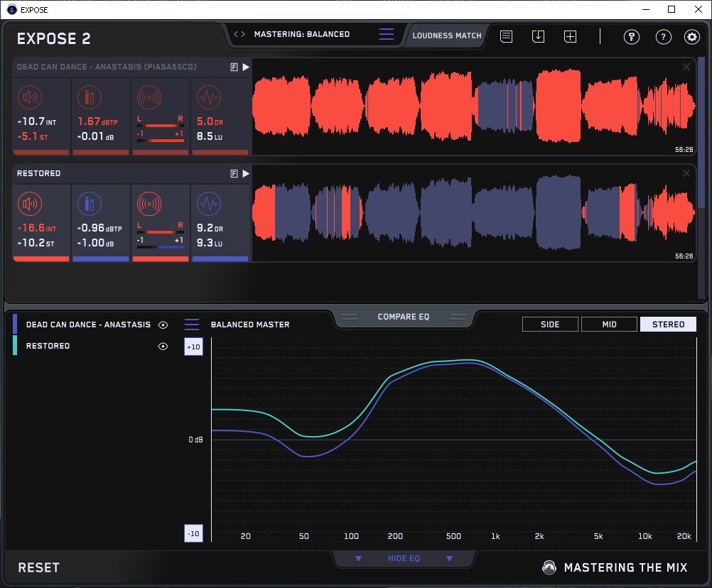This screenshot has width=712, height=588.
Task: Click the 9.2 DR dynamic range value
Action: (x=210, y=228)
